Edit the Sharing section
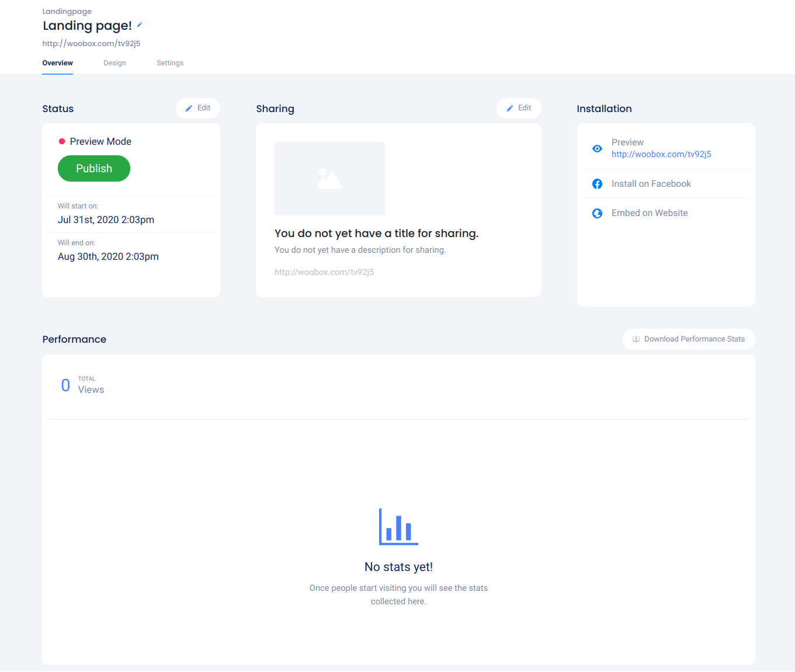Screen dimensions: 795x672 click(x=519, y=108)
